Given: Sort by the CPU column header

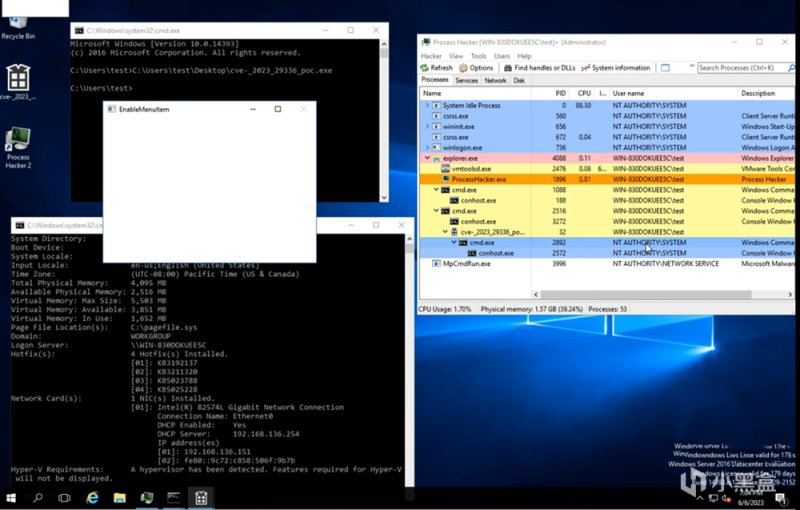Looking at the screenshot, I should 582,93.
